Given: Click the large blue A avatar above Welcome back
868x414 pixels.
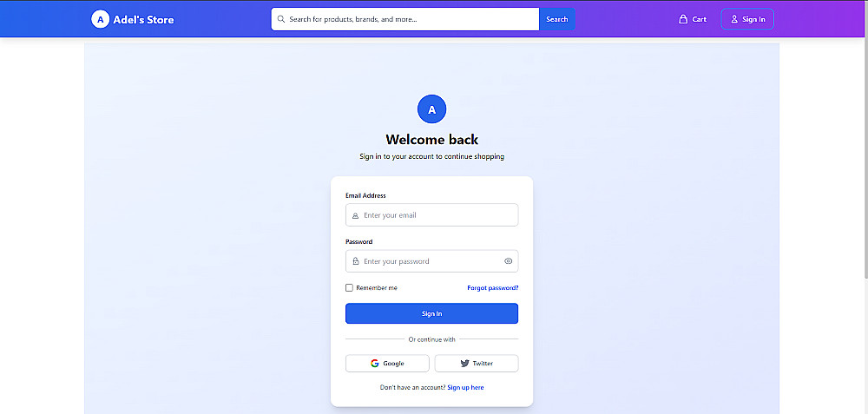Looking at the screenshot, I should (x=431, y=109).
